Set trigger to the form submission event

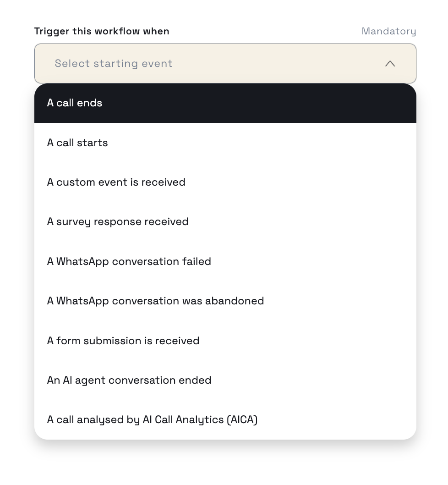(x=225, y=341)
